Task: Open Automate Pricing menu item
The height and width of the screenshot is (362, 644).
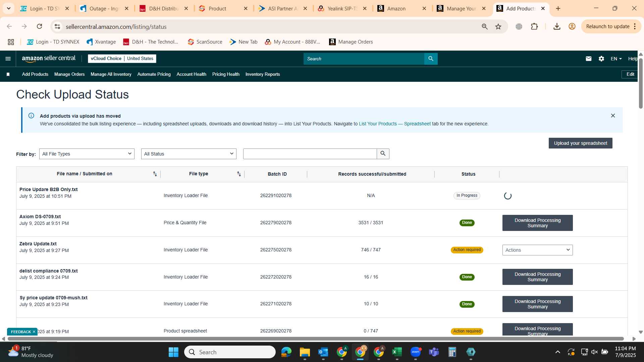Action: point(154,74)
